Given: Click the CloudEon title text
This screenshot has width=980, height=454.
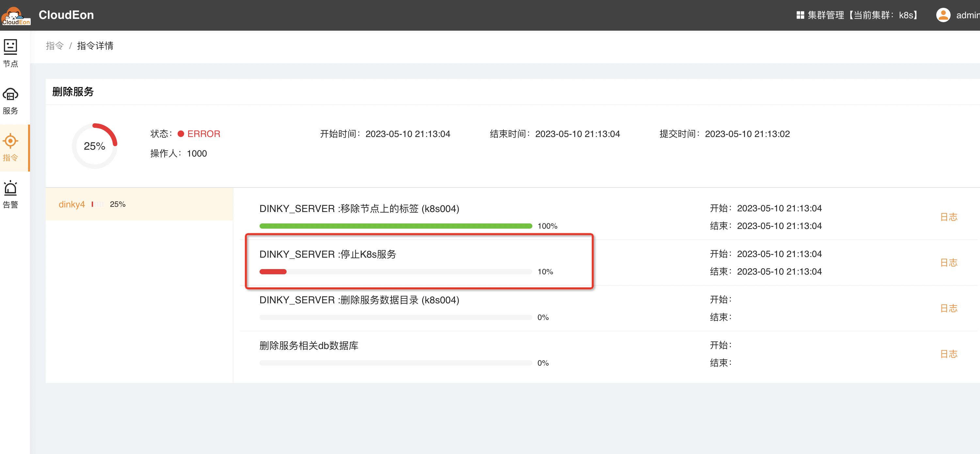Looking at the screenshot, I should (66, 15).
